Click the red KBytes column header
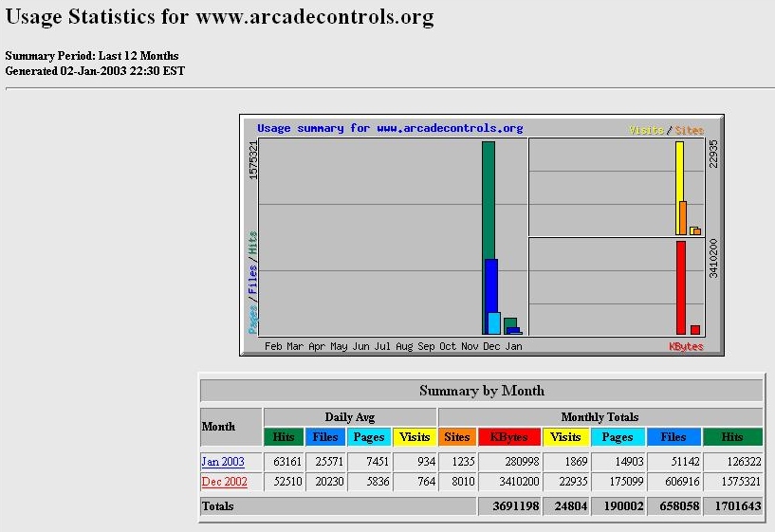 tap(509, 437)
